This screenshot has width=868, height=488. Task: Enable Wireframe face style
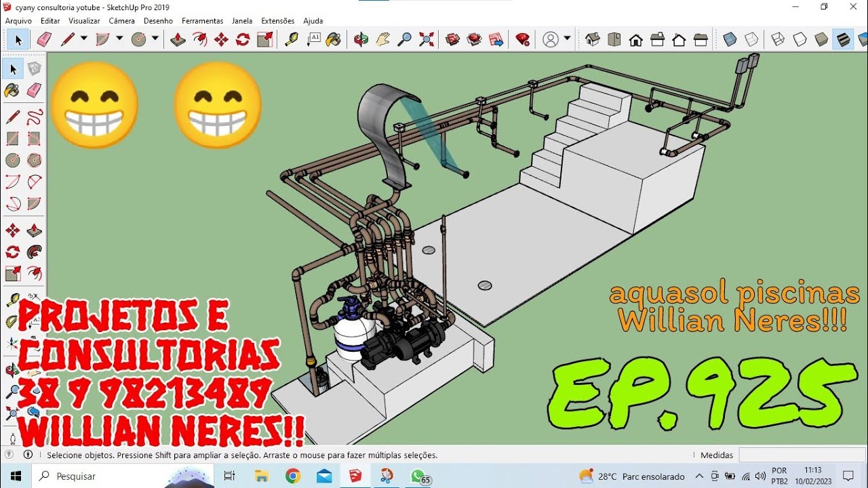tap(778, 39)
